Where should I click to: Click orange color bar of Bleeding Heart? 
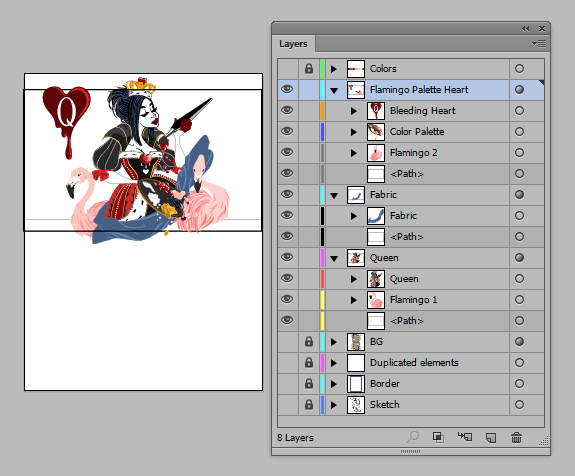coord(322,111)
